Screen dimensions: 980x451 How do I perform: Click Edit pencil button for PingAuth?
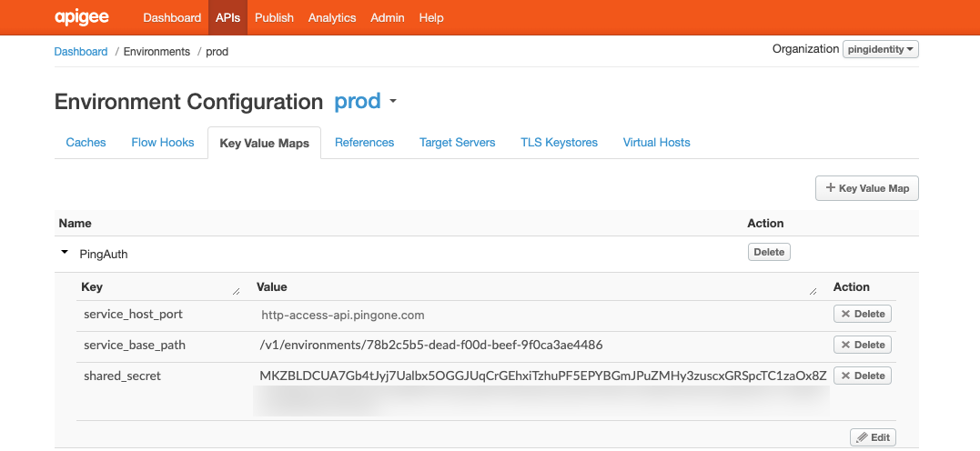(872, 437)
